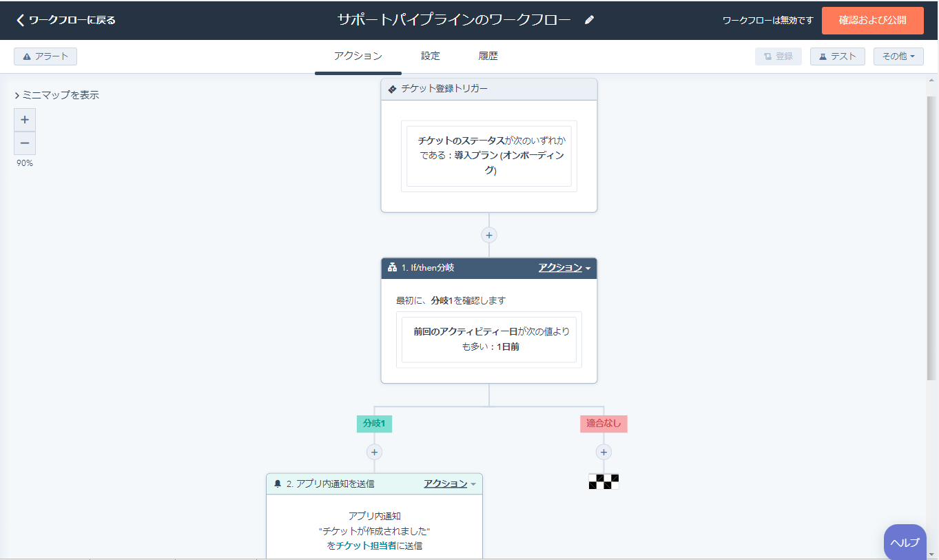Switch to アクション tab

[x=358, y=56]
